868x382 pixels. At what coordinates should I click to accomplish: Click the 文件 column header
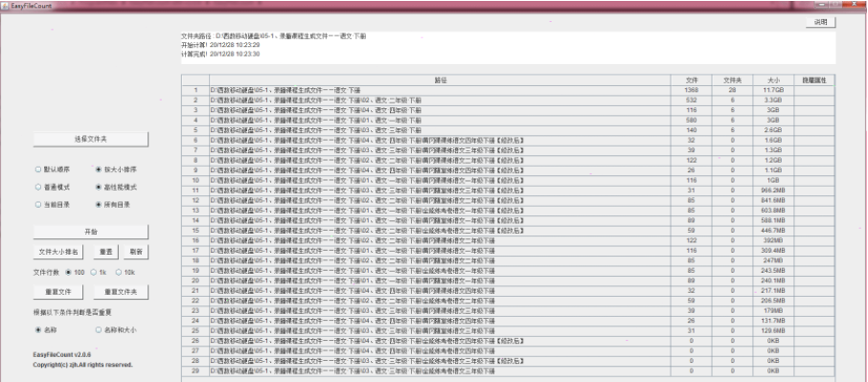click(692, 80)
